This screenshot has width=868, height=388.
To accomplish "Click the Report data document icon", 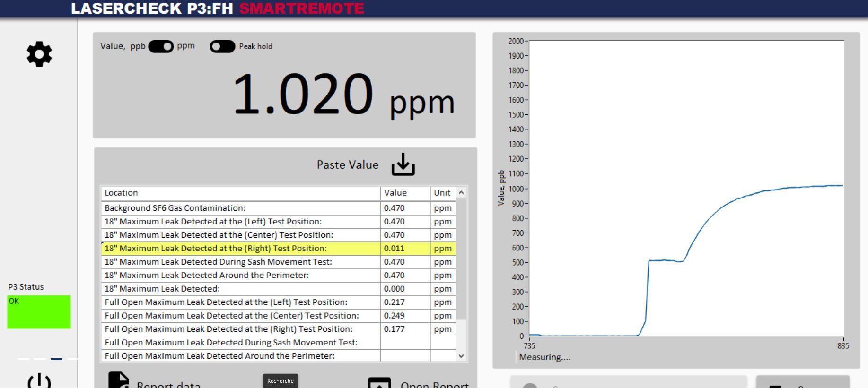I will coord(118,380).
